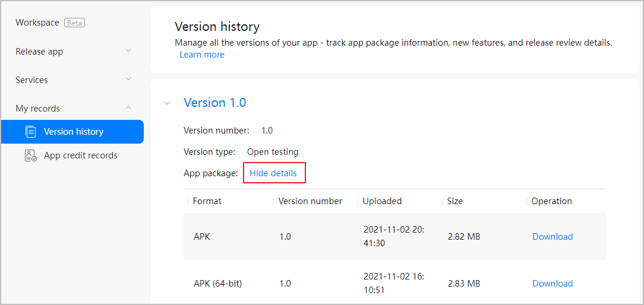
Task: Click the Format column header
Action: (x=207, y=201)
